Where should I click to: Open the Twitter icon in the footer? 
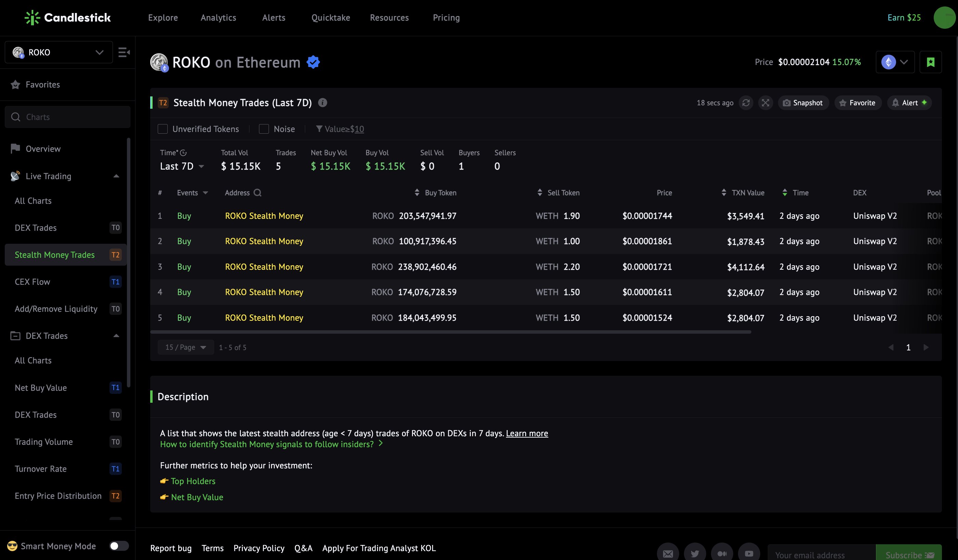point(695,554)
